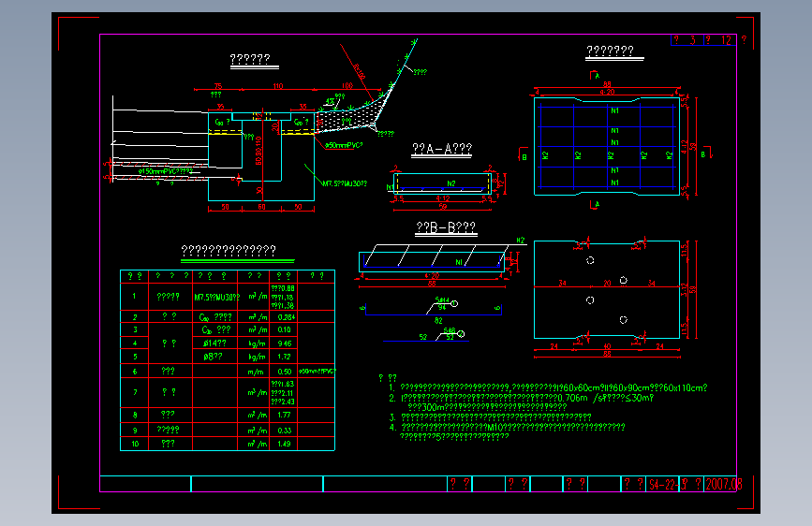The width and height of the screenshot is (812, 526).
Task: Click the vertical "60.90.110" dimension text
Action: click(x=258, y=150)
